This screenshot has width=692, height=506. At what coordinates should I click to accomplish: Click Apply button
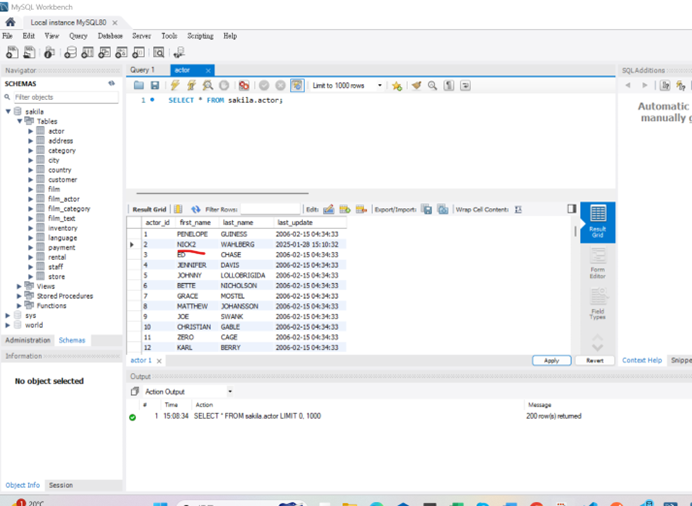[x=551, y=360]
